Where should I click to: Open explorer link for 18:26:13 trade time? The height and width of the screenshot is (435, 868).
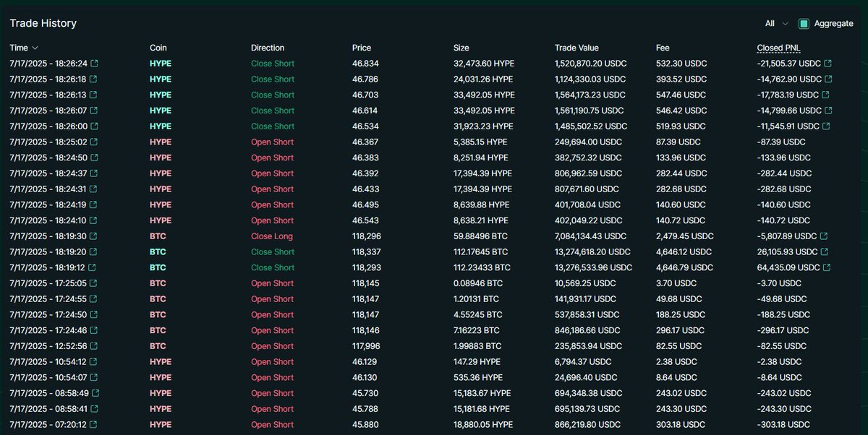pos(93,95)
